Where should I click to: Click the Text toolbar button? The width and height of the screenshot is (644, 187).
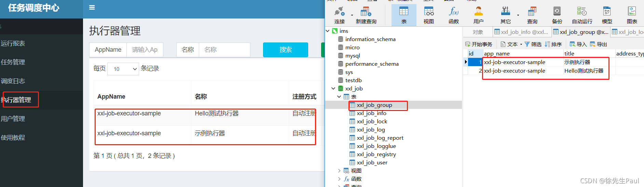coord(509,44)
